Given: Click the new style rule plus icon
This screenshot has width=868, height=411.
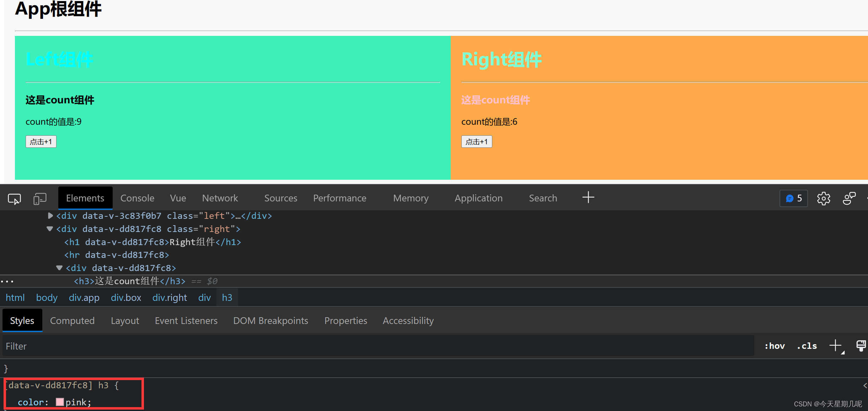Looking at the screenshot, I should pos(836,345).
